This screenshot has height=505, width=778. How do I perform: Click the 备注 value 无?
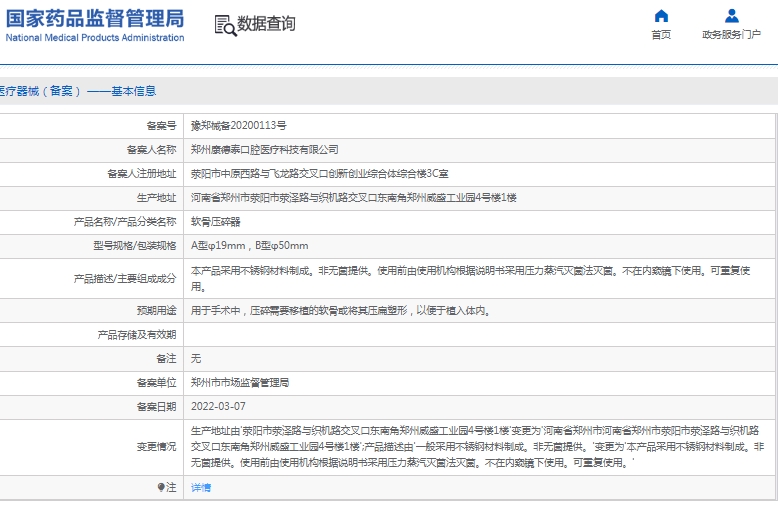coord(196,359)
